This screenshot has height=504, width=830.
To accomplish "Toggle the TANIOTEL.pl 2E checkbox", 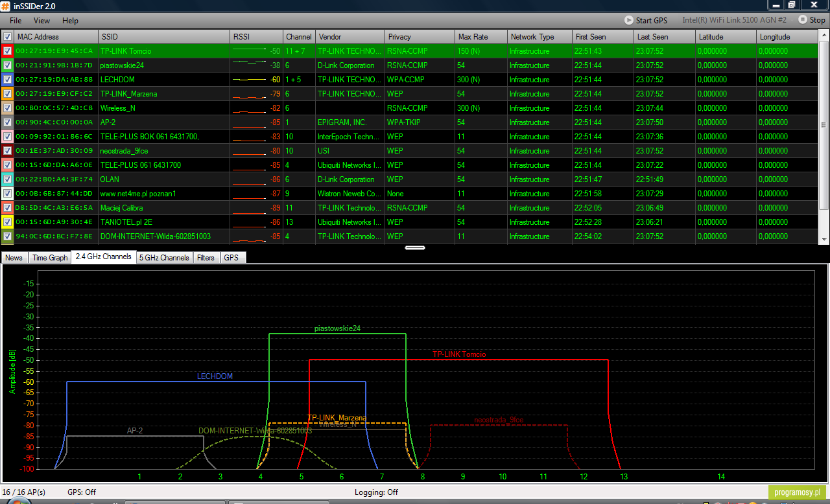I will click(x=7, y=222).
